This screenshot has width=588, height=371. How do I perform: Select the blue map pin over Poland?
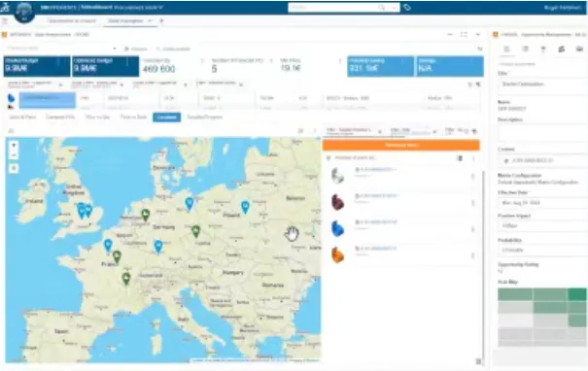click(245, 207)
